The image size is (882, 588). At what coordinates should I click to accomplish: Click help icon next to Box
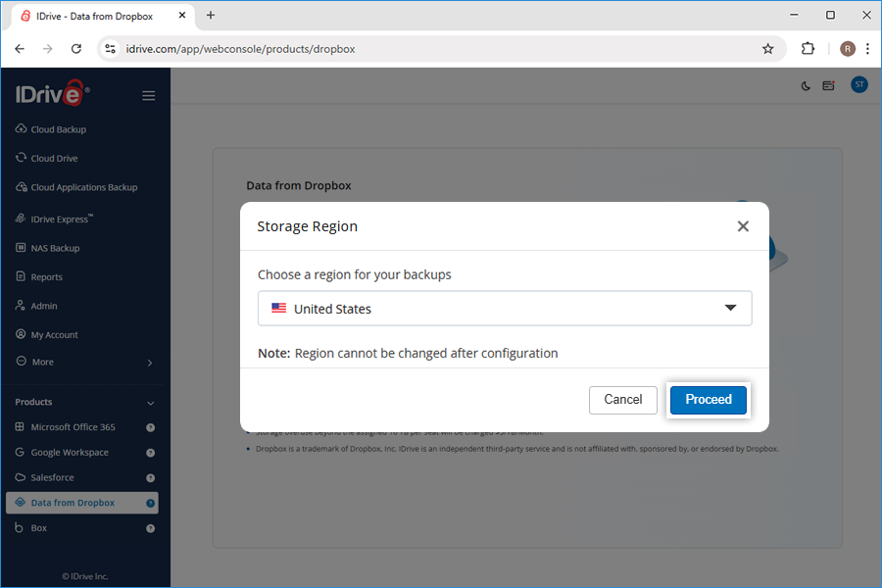pos(150,528)
